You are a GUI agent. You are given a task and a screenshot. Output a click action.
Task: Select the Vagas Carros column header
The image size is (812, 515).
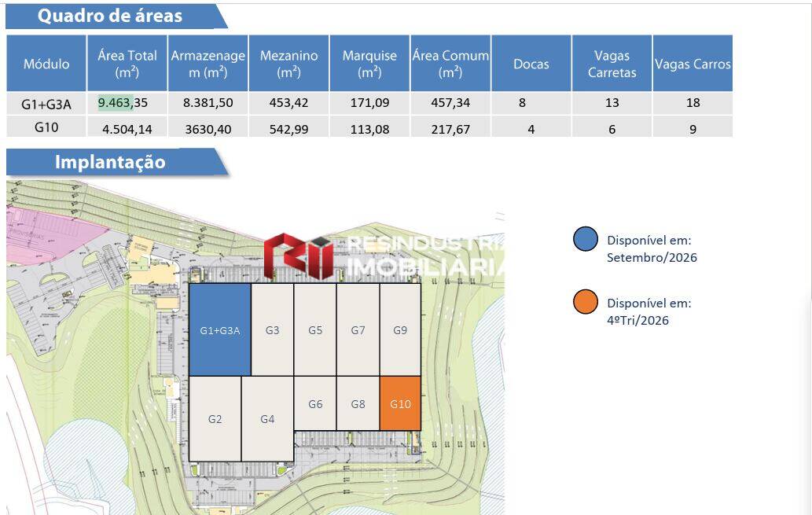pyautogui.click(x=693, y=63)
